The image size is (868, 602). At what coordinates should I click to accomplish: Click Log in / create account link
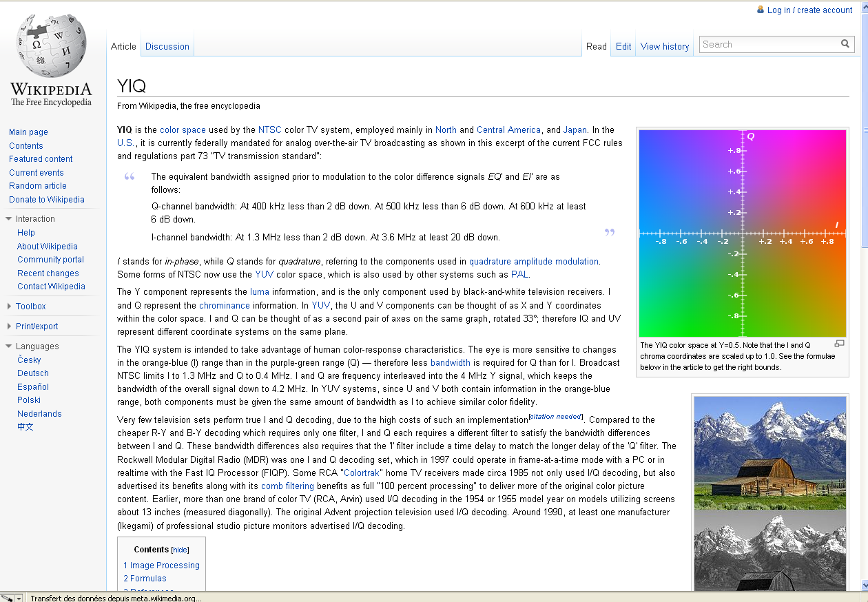810,10
